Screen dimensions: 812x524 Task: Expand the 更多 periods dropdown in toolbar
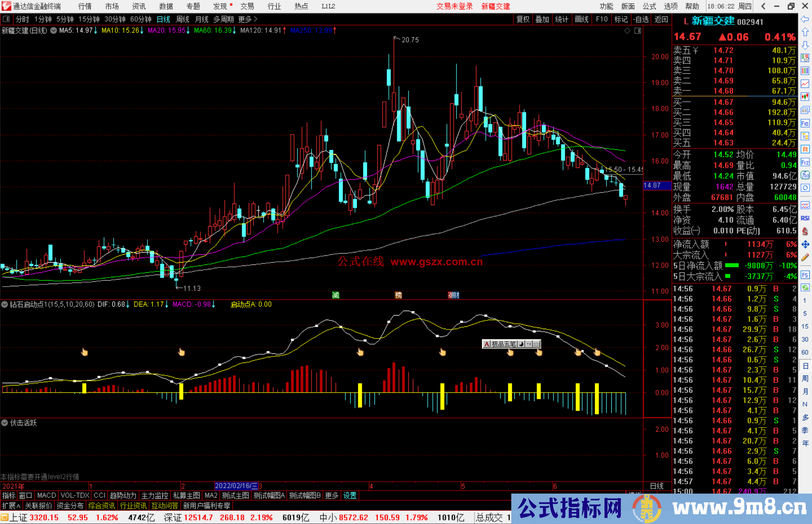[x=247, y=19]
